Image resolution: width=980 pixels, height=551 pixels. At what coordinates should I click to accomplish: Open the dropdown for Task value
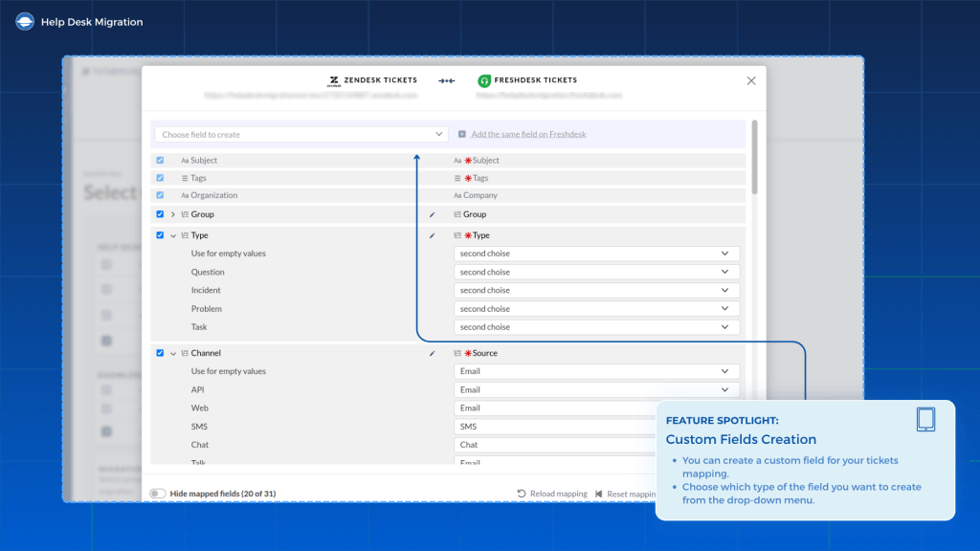tap(596, 327)
